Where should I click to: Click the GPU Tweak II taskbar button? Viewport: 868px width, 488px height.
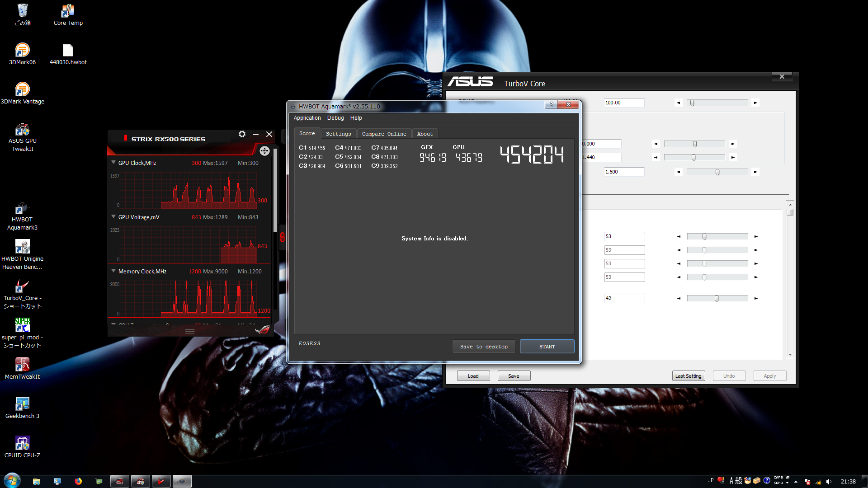(141, 481)
